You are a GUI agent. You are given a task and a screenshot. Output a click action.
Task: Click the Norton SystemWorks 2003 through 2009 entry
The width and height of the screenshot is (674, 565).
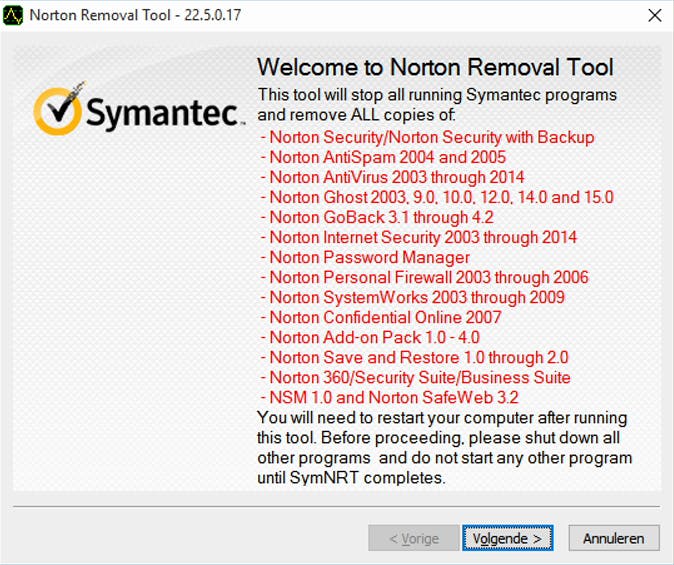[416, 297]
